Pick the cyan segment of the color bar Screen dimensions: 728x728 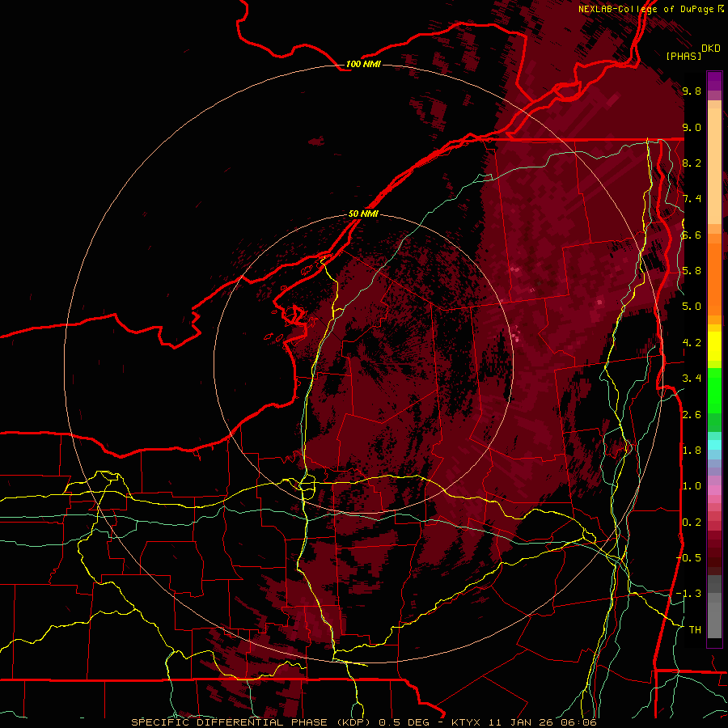(714, 444)
